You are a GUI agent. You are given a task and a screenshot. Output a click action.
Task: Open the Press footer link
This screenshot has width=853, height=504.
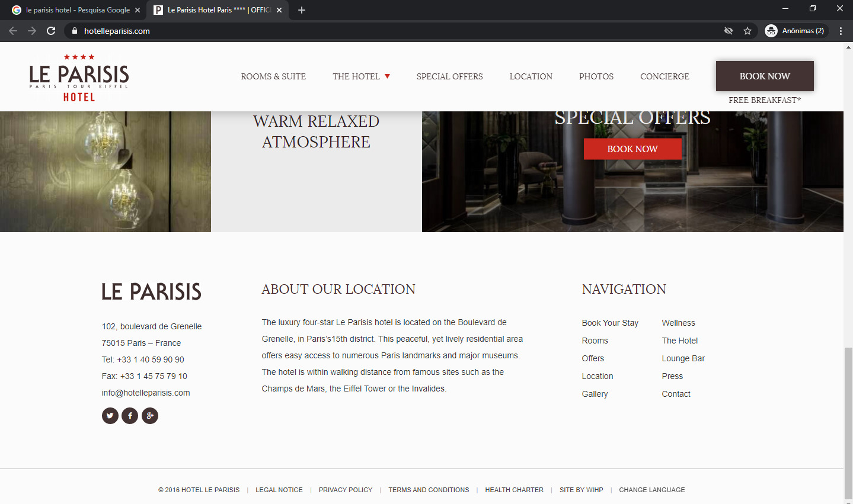(x=672, y=376)
